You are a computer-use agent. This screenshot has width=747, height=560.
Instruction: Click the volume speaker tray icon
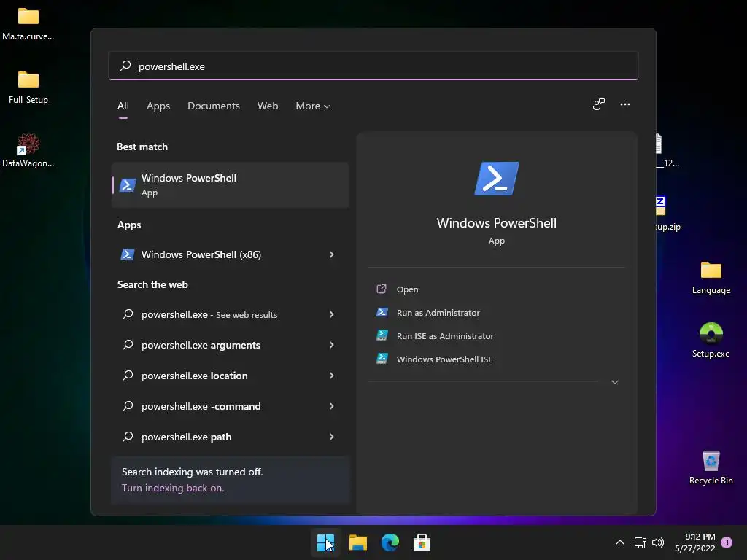[658, 542]
